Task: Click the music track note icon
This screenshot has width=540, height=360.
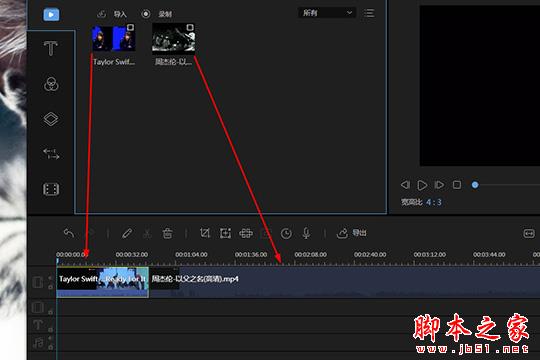Action: tap(38, 343)
